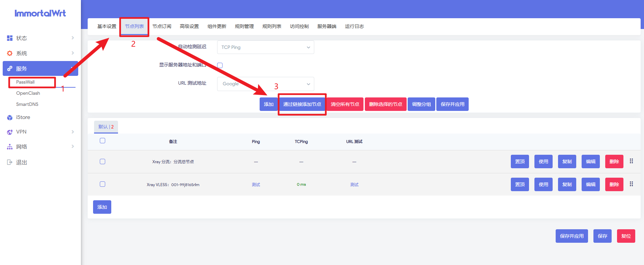The height and width of the screenshot is (265, 644).
Task: Click the 退出 logout menu item
Action: pyautogui.click(x=22, y=162)
